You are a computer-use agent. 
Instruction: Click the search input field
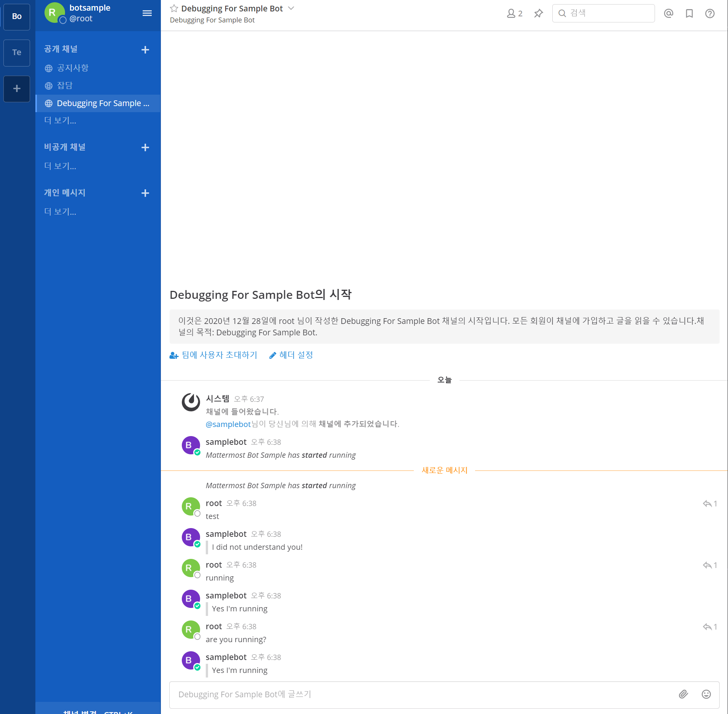[604, 13]
